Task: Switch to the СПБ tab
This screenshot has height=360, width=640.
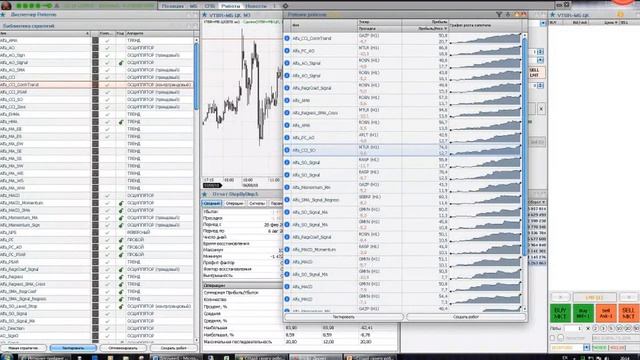Action: (x=209, y=6)
